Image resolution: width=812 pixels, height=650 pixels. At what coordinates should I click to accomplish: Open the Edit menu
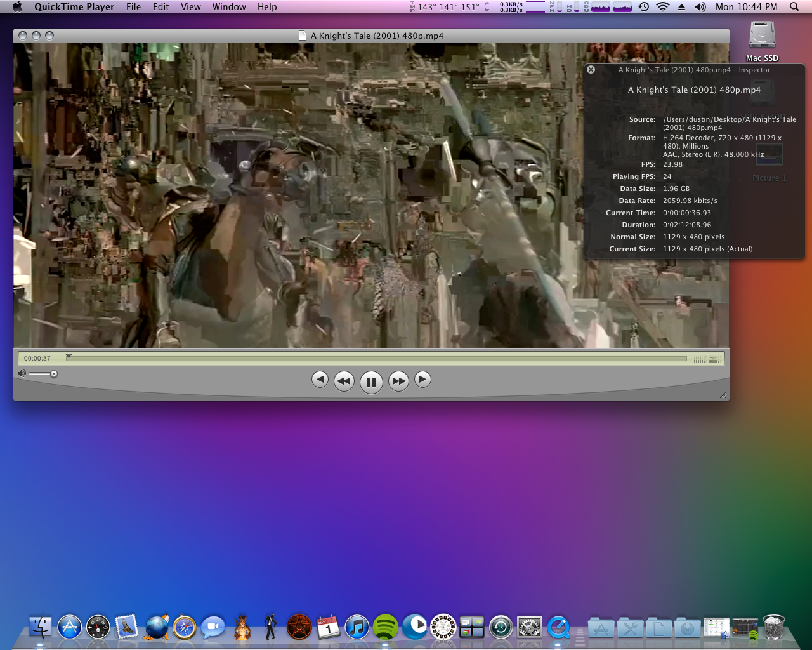160,7
